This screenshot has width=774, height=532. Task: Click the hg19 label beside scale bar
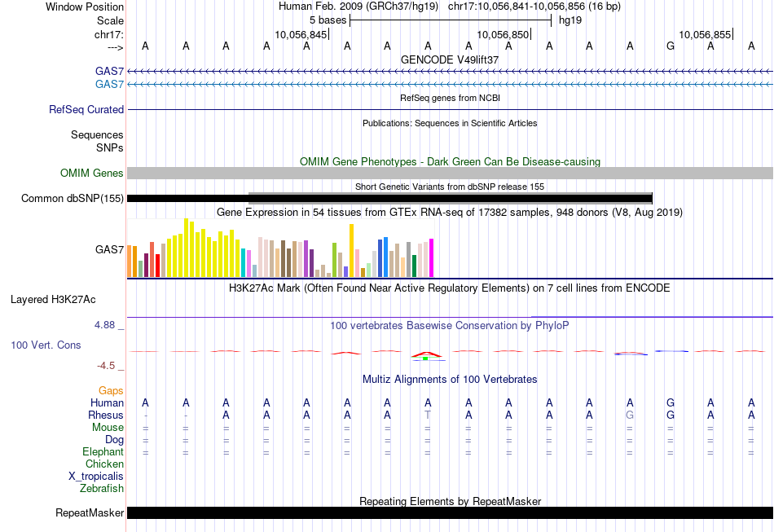(x=570, y=20)
